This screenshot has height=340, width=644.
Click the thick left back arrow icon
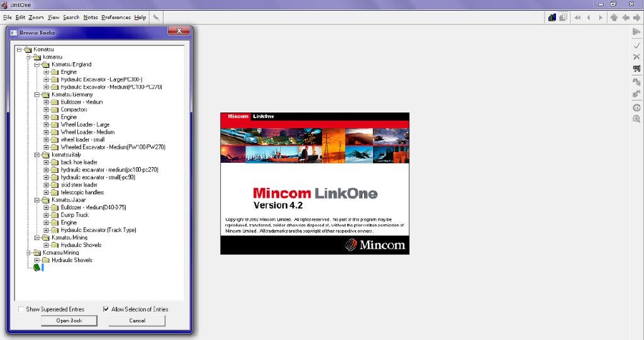pyautogui.click(x=626, y=18)
